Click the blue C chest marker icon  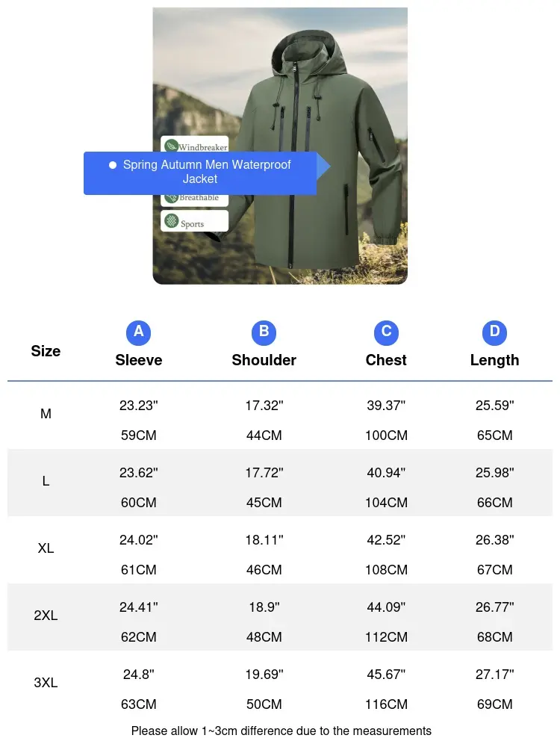386,332
